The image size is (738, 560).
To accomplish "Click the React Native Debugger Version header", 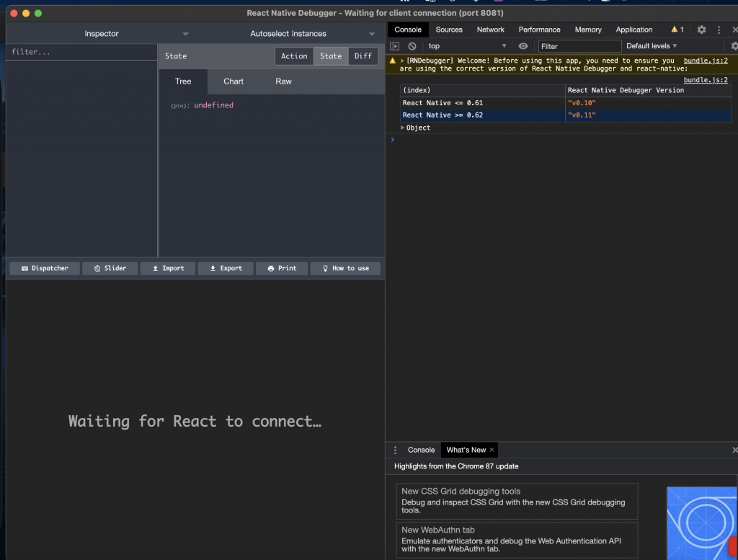I will 648,90.
